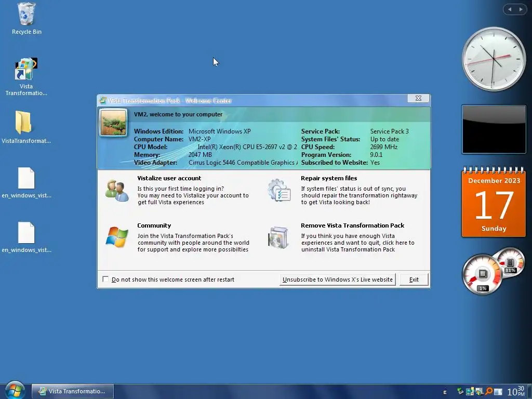Click the user account bonsai picture

(x=113, y=122)
